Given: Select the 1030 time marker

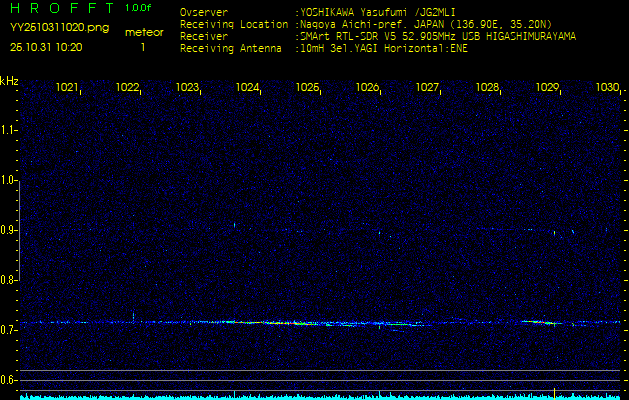Looking at the screenshot, I should pos(607,88).
